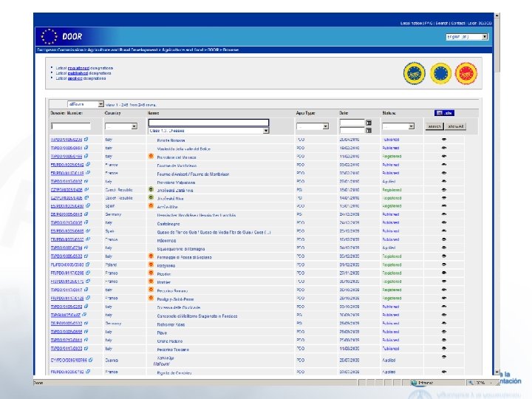This screenshot has height=399, width=532.
Task: Click the EU stars flag logo
Action: (x=50, y=36)
